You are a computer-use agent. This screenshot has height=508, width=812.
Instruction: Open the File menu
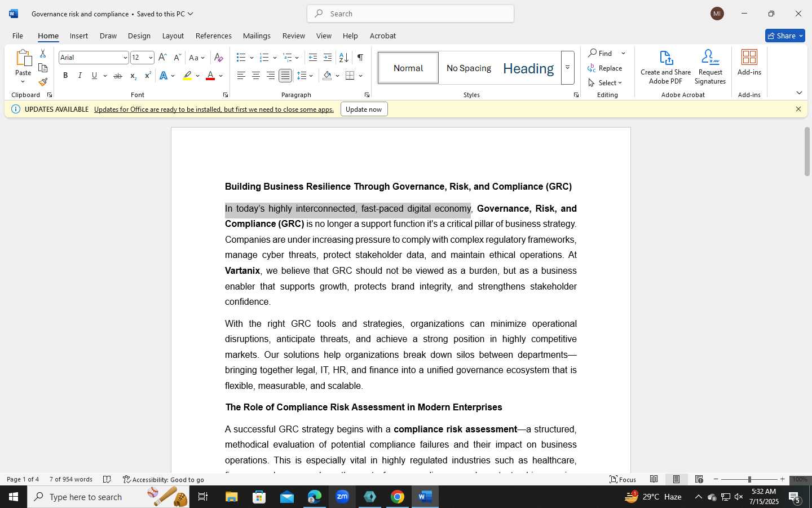click(17, 36)
